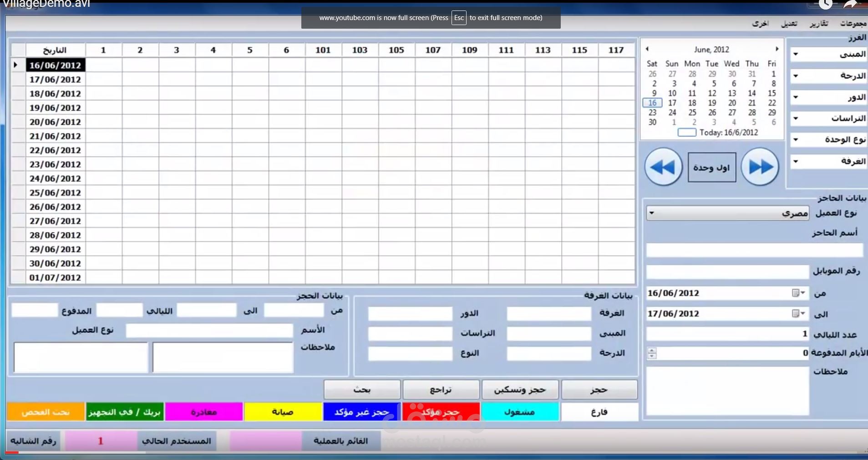Viewport: 868px width, 460px height.
Task: Open the نوع العميل combo showing مصري
Action: 651,213
